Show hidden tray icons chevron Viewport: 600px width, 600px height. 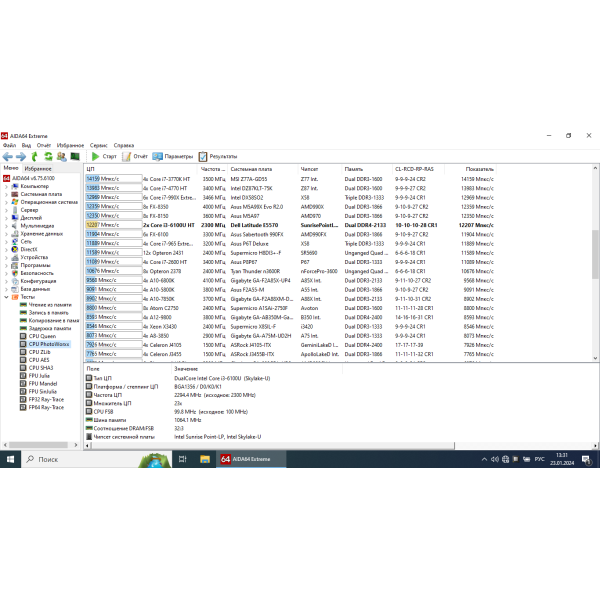(484, 459)
